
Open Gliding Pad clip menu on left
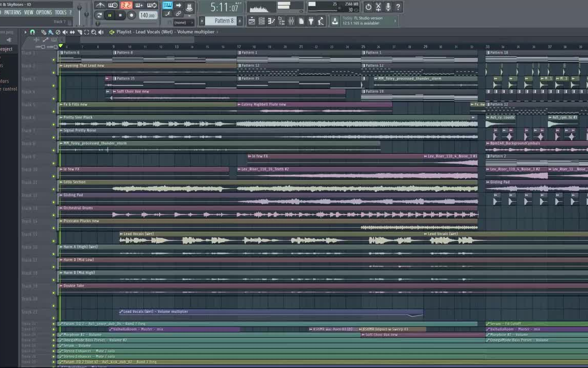61,195
